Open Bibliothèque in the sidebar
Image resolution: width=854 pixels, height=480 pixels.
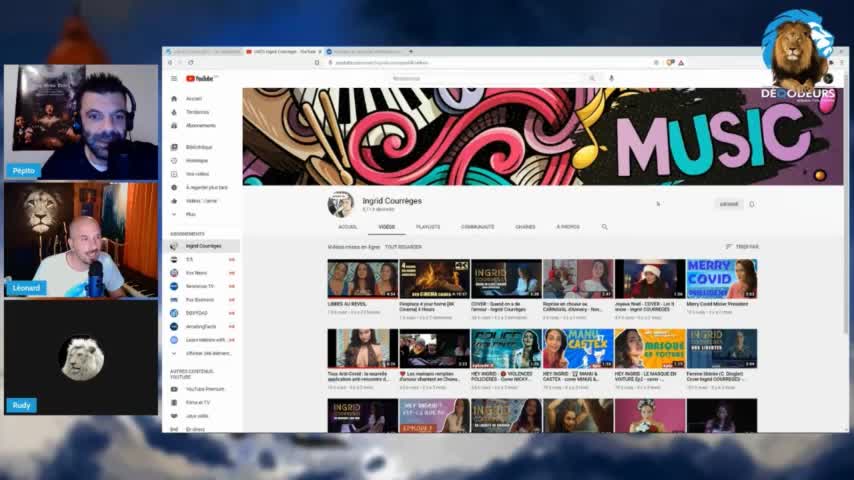point(199,147)
